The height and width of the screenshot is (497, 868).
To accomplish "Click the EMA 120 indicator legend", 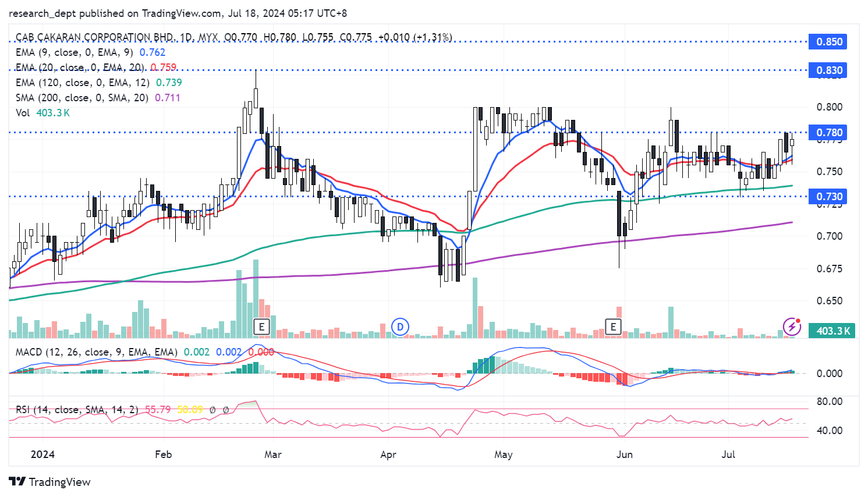I will coord(82,83).
